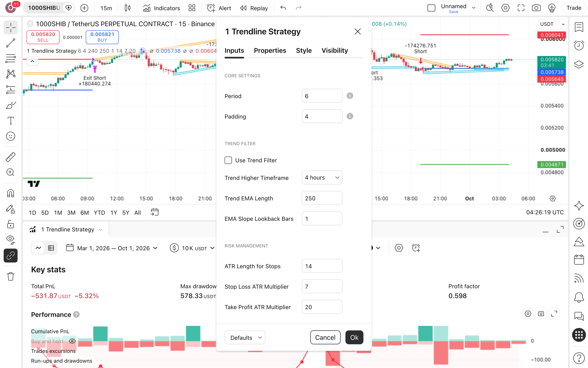Switch to the strategy list view
Screen dimensions: 588x368
(x=51, y=248)
